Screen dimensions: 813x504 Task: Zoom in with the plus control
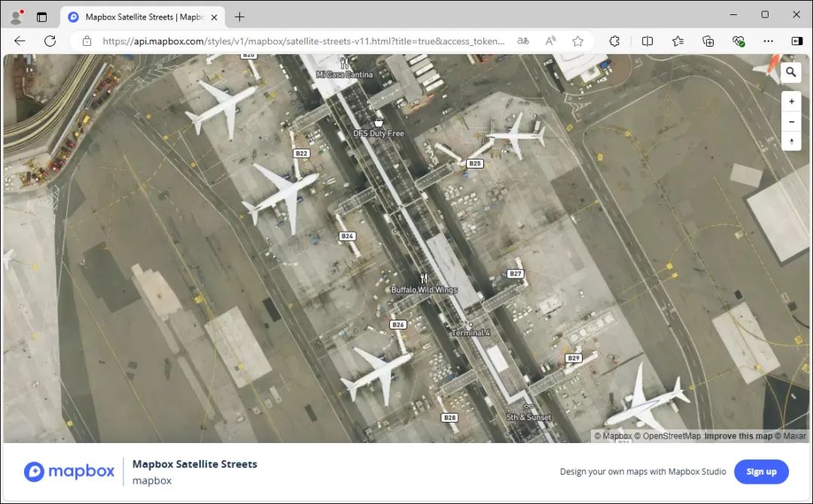[x=791, y=102]
